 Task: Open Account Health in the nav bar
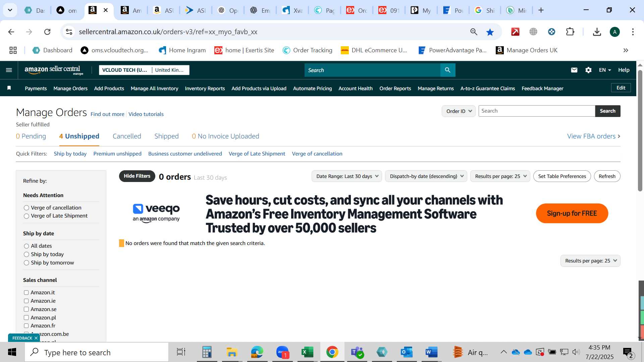click(x=356, y=88)
